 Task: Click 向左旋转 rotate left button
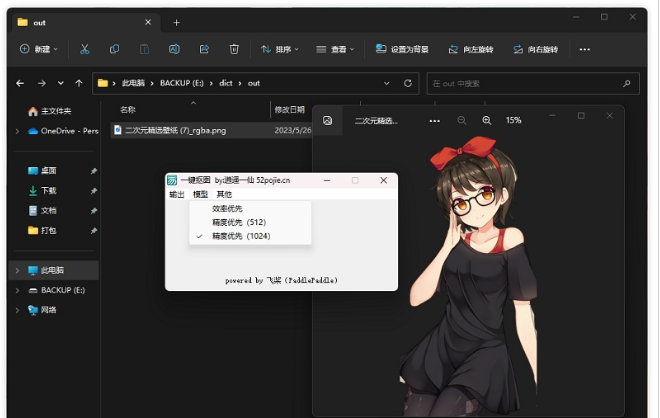click(471, 49)
